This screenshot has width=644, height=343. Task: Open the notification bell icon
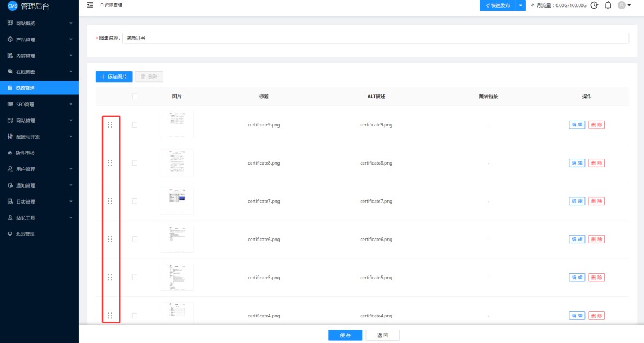coord(608,5)
